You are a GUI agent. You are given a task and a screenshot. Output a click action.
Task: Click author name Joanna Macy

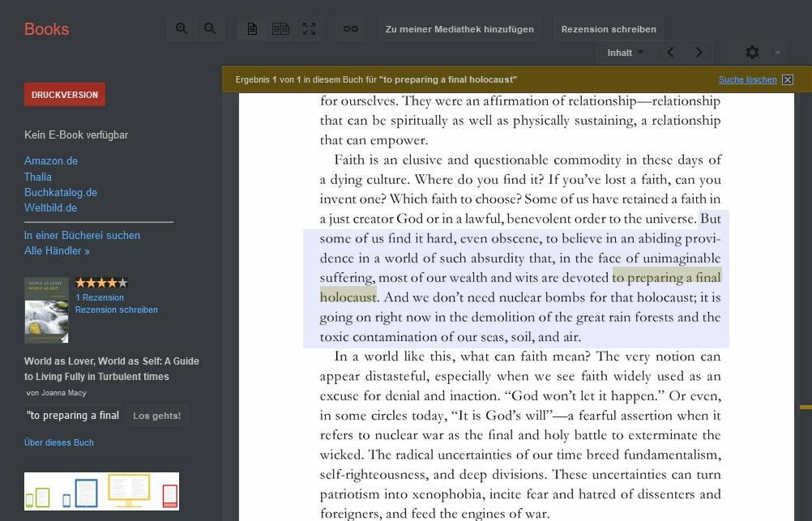(x=64, y=393)
